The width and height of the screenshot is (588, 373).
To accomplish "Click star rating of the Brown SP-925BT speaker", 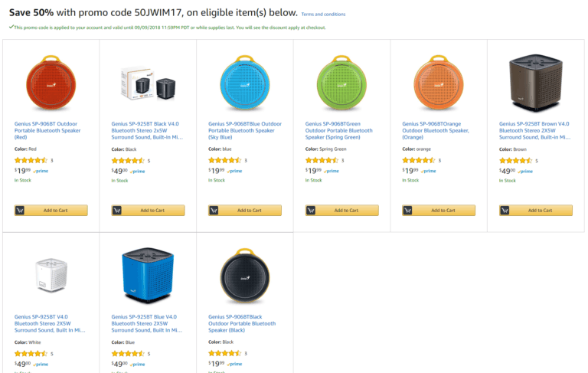I will point(515,160).
